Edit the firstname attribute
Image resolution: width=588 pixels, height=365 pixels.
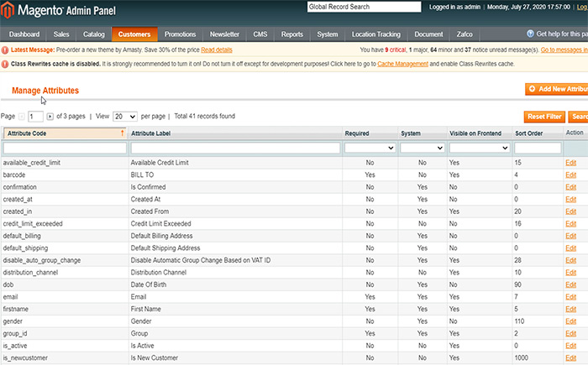570,309
